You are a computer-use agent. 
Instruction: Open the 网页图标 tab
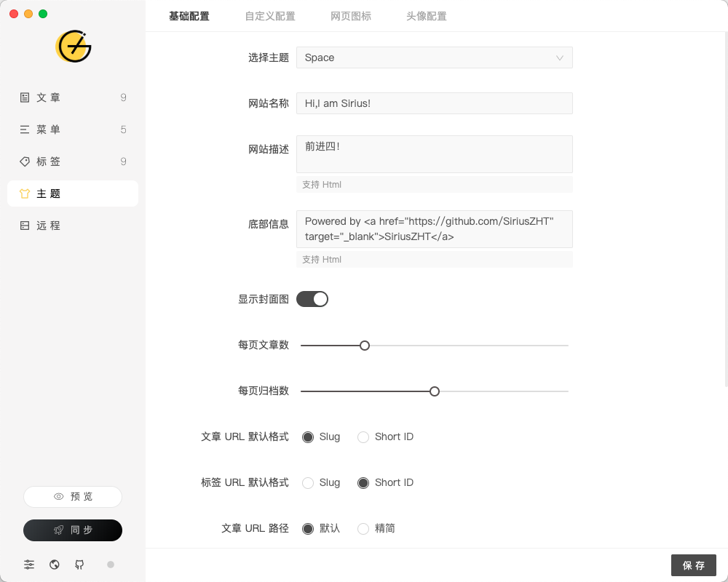pos(351,15)
